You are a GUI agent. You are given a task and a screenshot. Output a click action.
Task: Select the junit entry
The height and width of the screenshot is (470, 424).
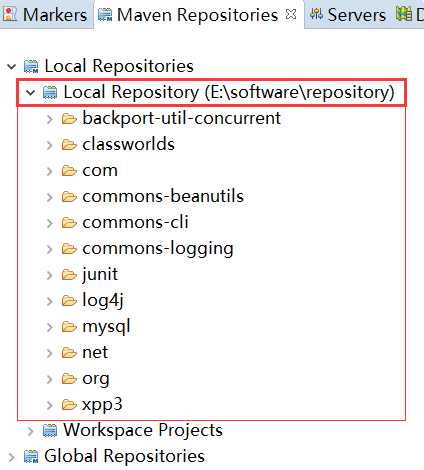click(x=100, y=275)
